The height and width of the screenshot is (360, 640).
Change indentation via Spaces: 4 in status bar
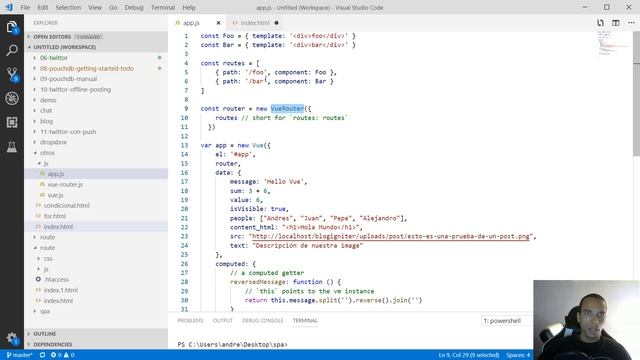point(518,355)
